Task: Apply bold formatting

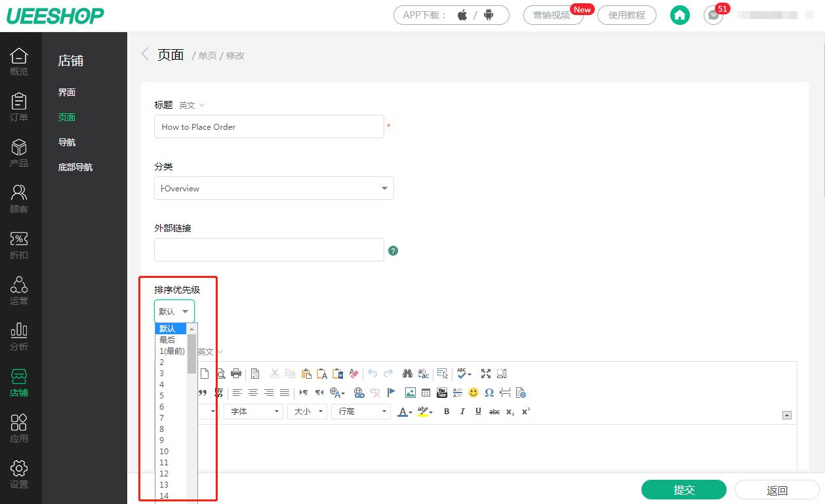Action: [447, 412]
